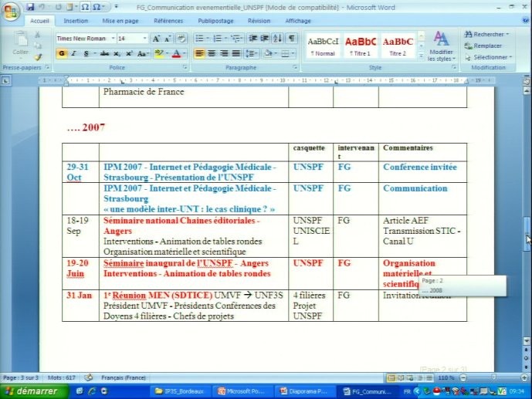Zoom out with the minus button
532x399 pixels.
click(463, 377)
